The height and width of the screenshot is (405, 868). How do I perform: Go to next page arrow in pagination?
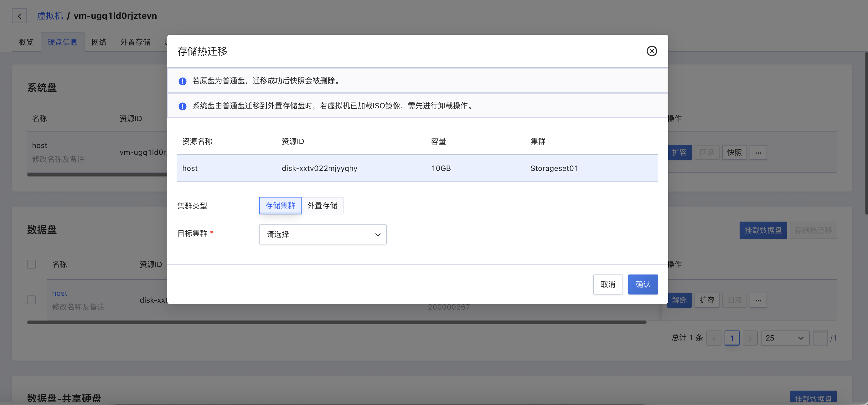[x=750, y=338]
